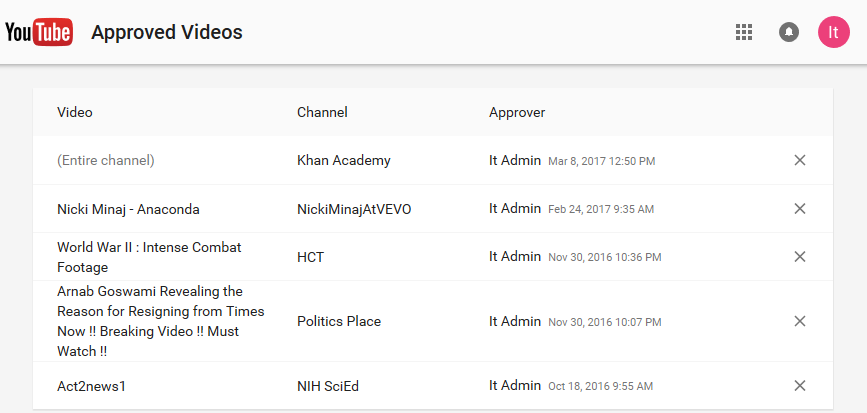
Task: Open the pink It account avatar
Action: point(833,32)
